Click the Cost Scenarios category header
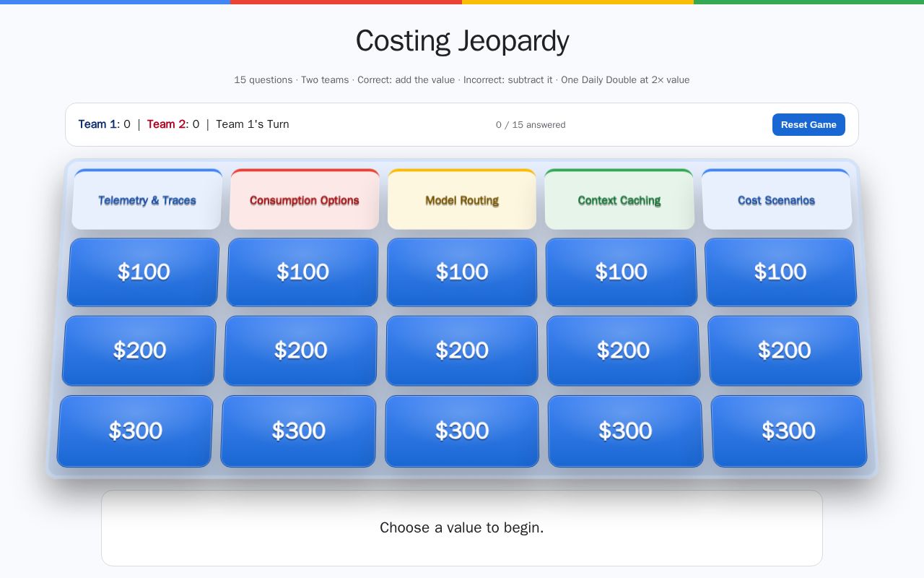Viewport: 924px width, 578px height. 777,199
